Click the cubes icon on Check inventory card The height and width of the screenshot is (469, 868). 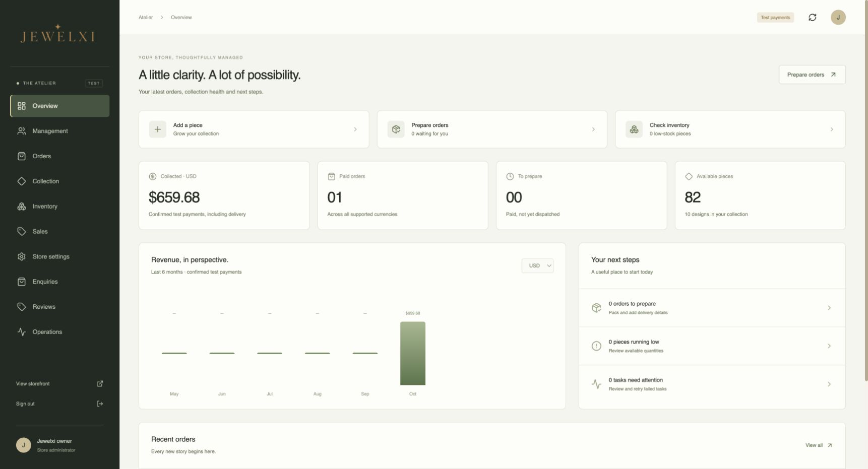[634, 129]
